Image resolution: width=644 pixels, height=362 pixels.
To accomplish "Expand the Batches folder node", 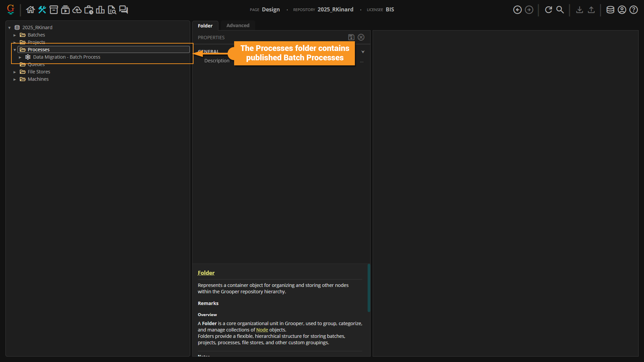I will (15, 35).
